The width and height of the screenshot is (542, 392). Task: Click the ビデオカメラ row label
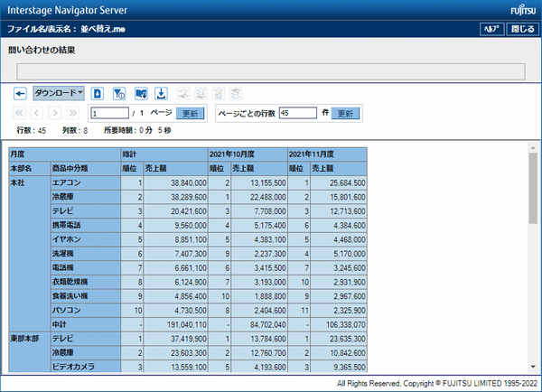pyautogui.click(x=86, y=367)
